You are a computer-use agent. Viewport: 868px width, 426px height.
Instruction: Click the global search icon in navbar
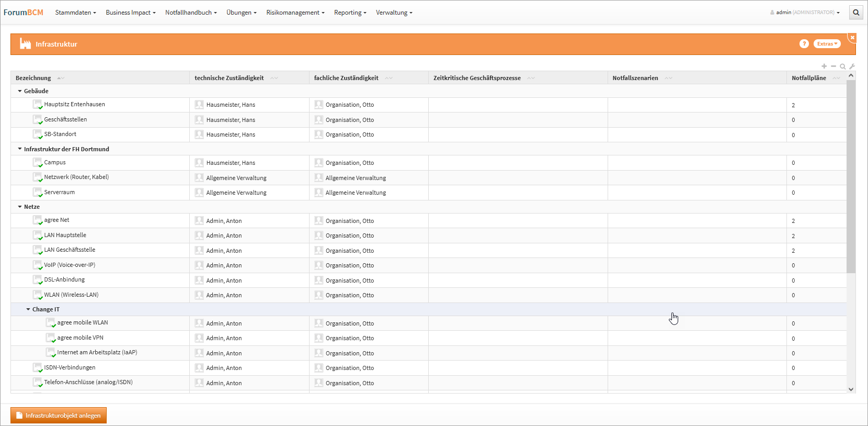[x=856, y=13]
